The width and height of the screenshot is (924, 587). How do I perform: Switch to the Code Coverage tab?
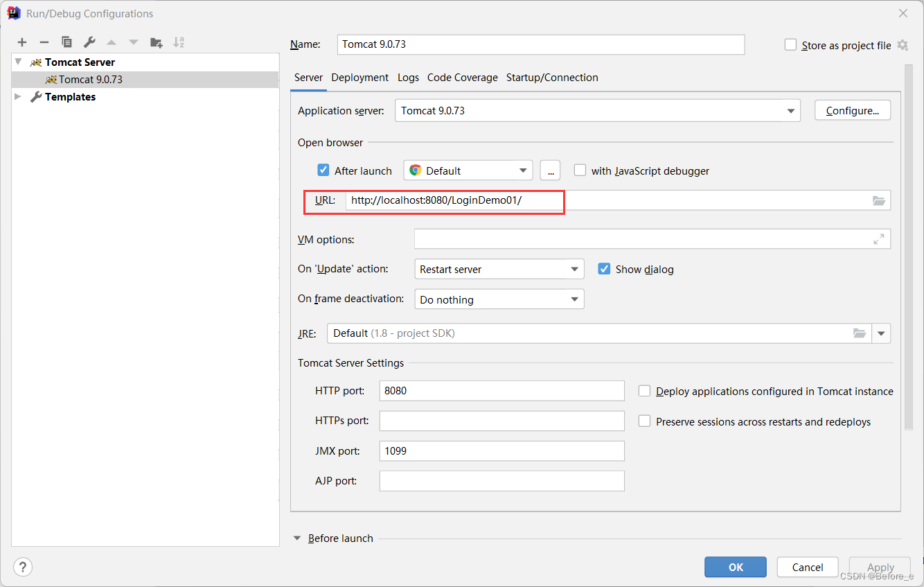463,78
